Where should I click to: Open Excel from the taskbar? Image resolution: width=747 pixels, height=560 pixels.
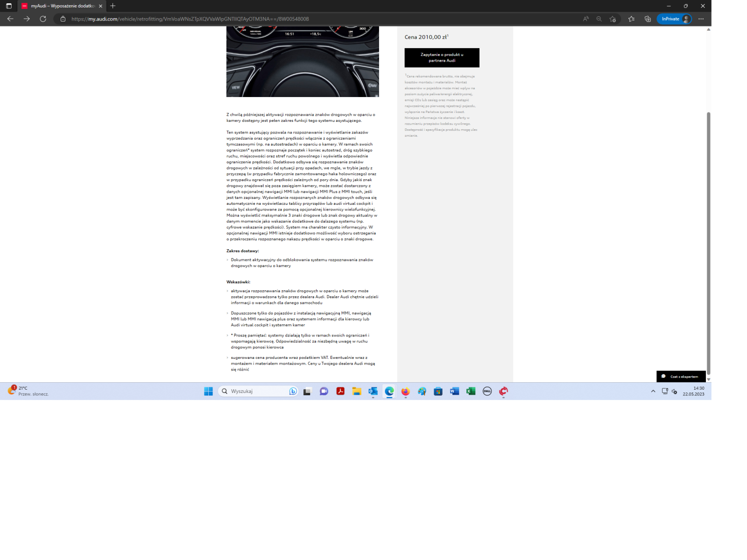coord(471,392)
